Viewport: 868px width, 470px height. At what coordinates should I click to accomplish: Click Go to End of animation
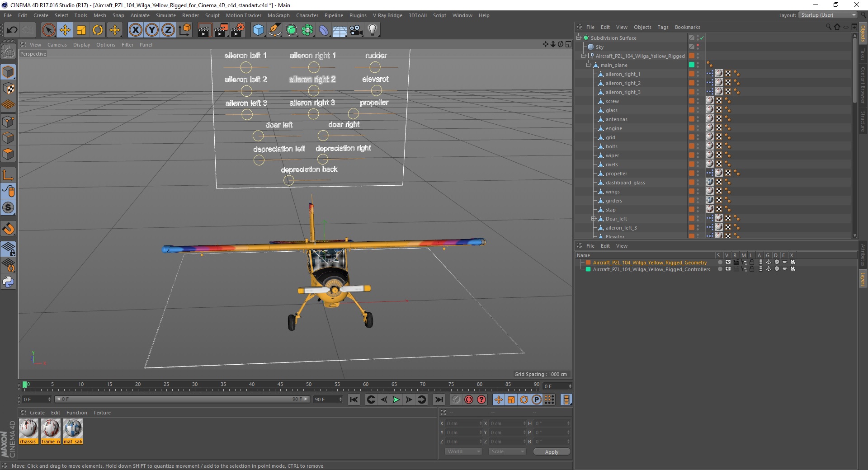point(439,399)
